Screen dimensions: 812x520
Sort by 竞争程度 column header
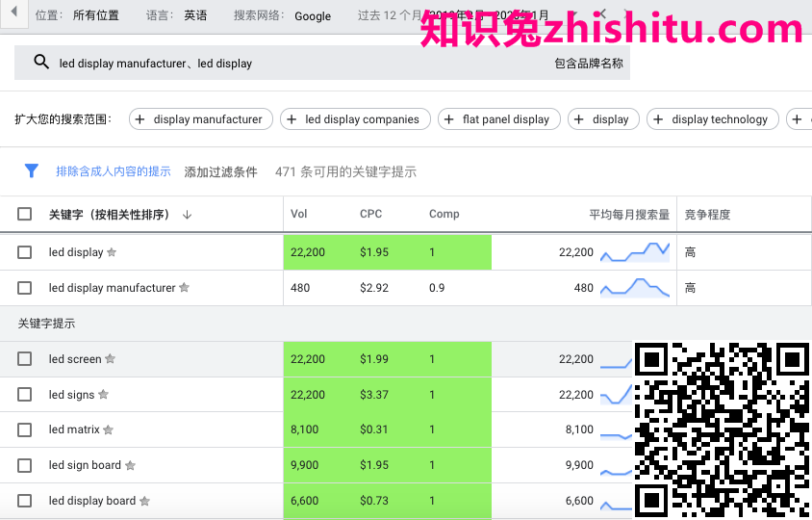(707, 214)
